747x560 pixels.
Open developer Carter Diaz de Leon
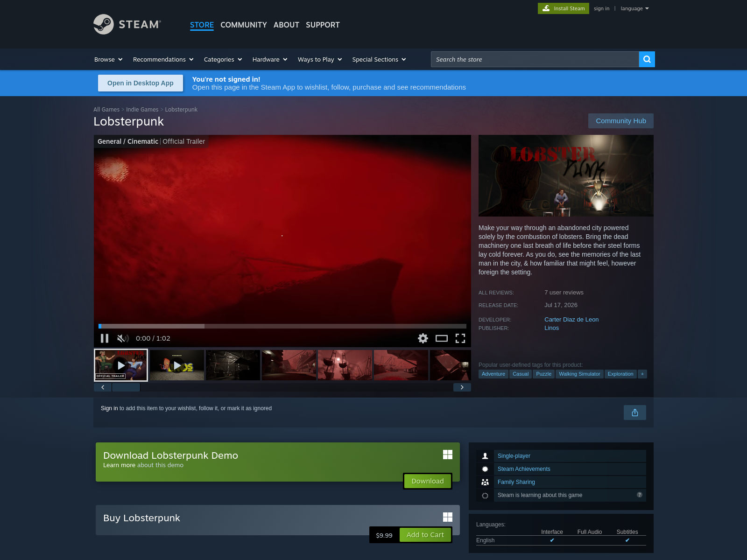pyautogui.click(x=571, y=320)
